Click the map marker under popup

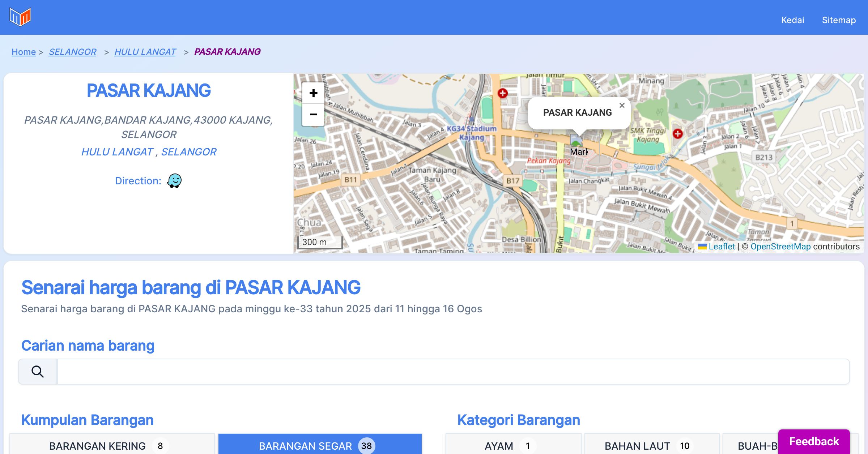(576, 140)
